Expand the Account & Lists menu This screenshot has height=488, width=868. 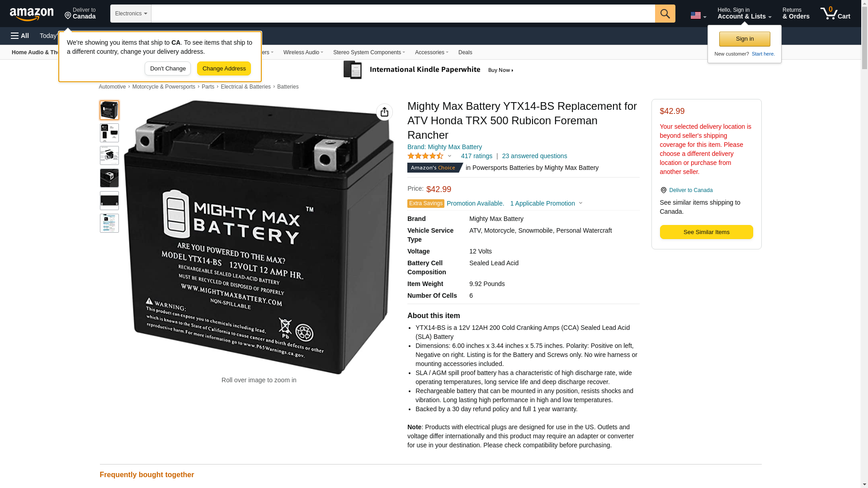tap(744, 14)
